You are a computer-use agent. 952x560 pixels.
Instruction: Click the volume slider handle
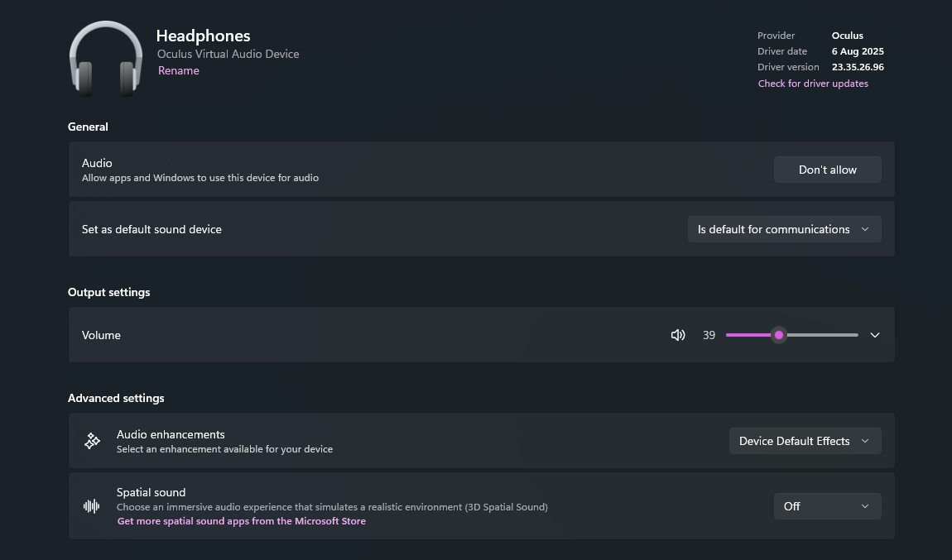[779, 335]
